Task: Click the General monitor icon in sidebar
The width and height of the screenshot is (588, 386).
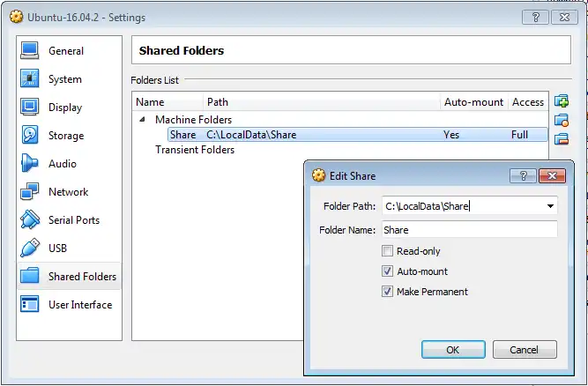Action: [x=30, y=50]
